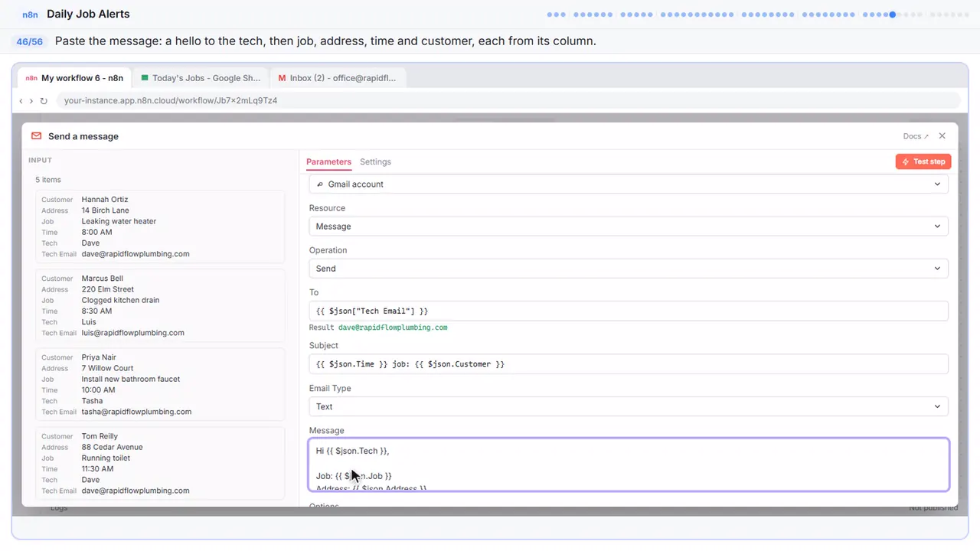This screenshot has height=551, width=980.
Task: Click the 46/56 step counter badge
Action: [x=30, y=41]
